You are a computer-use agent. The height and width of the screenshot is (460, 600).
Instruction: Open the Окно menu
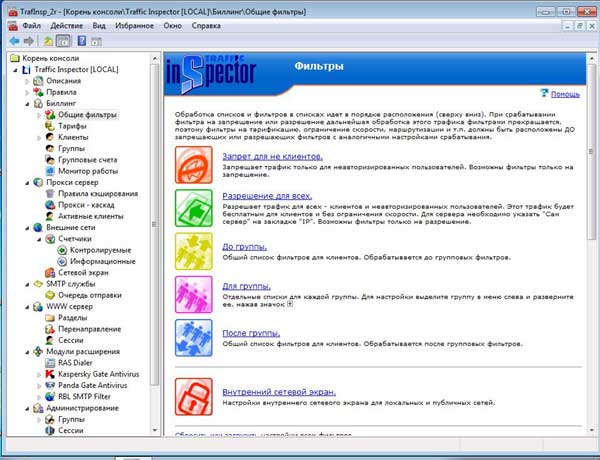[172, 26]
